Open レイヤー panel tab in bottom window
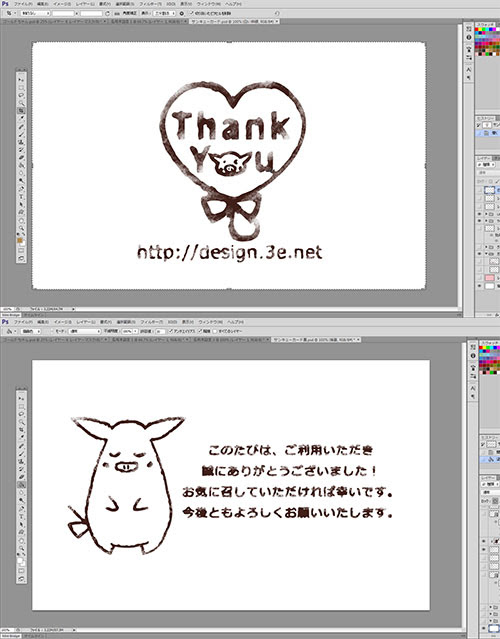Screen dimensions: 500x639 (x=489, y=478)
